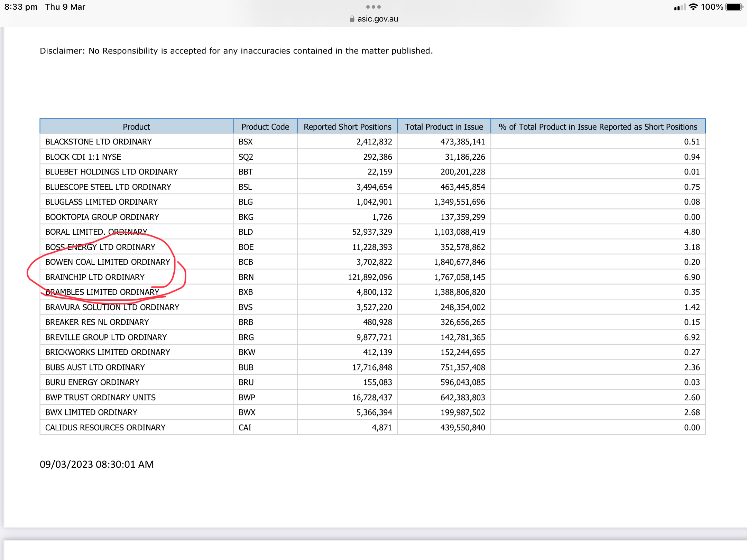Viewport: 747px width, 560px height.
Task: Click short positions value 9,877,721
Action: click(374, 337)
